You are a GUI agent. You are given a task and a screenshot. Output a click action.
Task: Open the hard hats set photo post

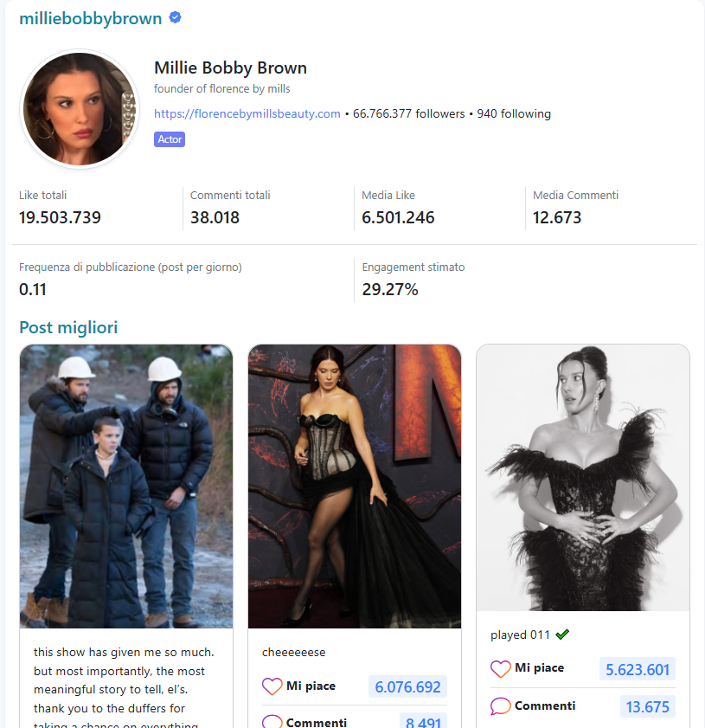coord(126,486)
